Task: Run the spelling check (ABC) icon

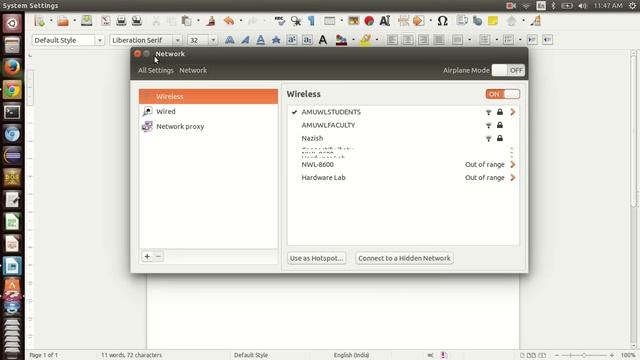Action: (280, 20)
